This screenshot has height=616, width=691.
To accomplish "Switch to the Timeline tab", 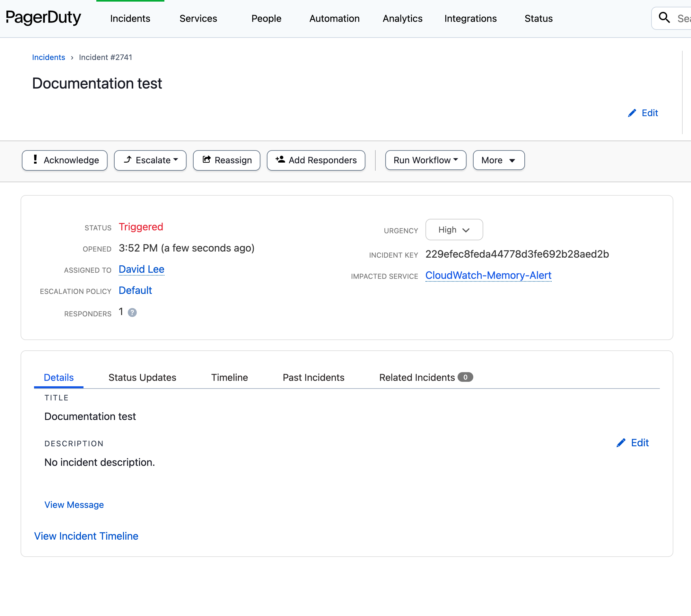I will [229, 377].
